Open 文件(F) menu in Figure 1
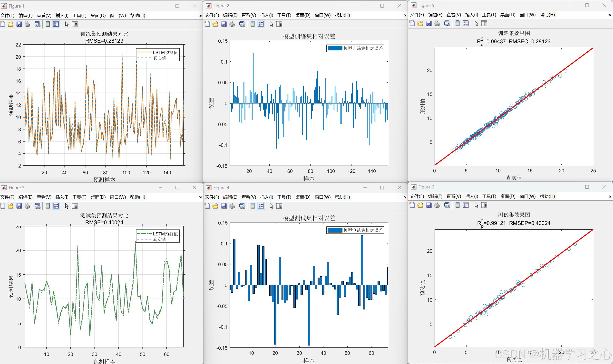The height and width of the screenshot is (364, 613). click(7, 15)
